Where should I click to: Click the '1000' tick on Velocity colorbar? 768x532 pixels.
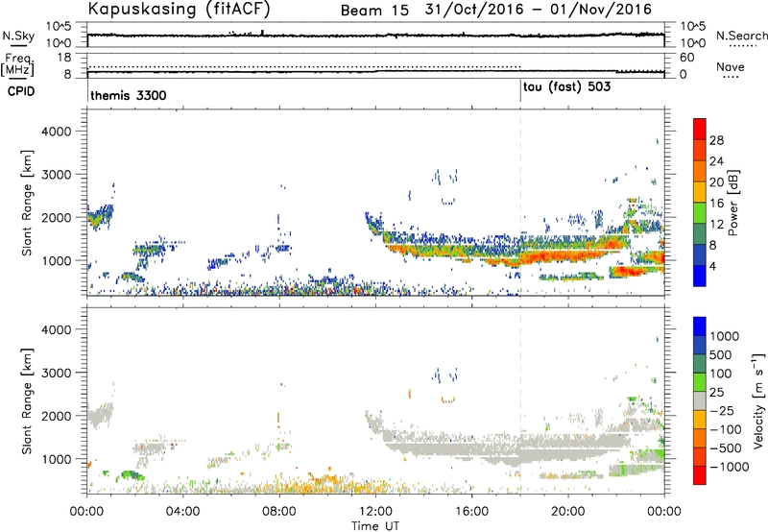(725, 336)
